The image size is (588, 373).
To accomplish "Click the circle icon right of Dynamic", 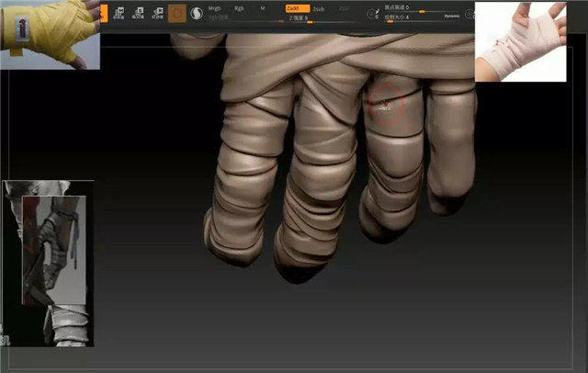I will click(469, 15).
